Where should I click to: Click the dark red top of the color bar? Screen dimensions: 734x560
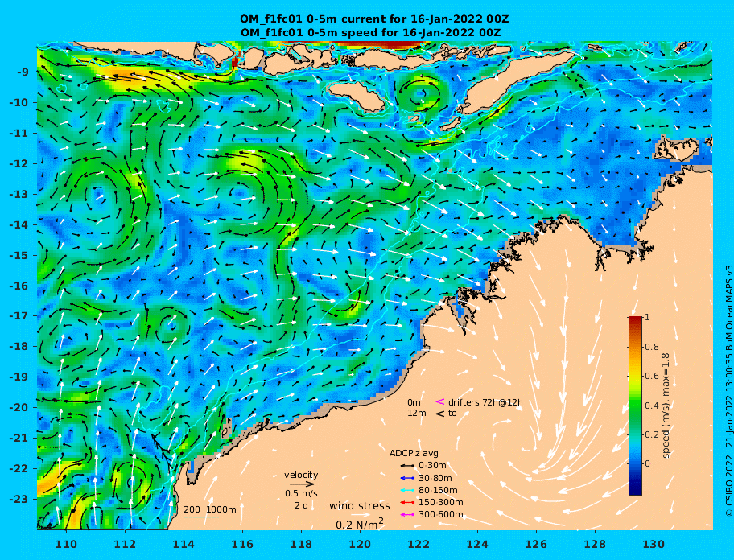click(x=636, y=319)
